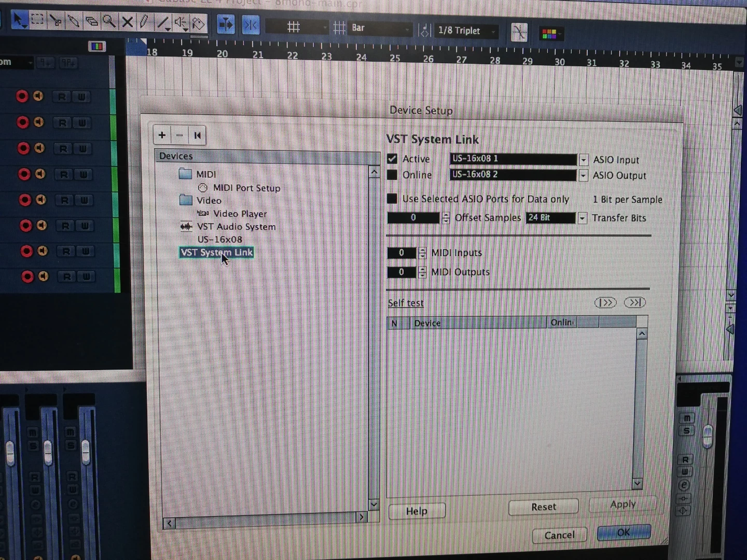Viewport: 747px width, 560px height.
Task: Select the Zoom magnifier tool
Action: [109, 21]
